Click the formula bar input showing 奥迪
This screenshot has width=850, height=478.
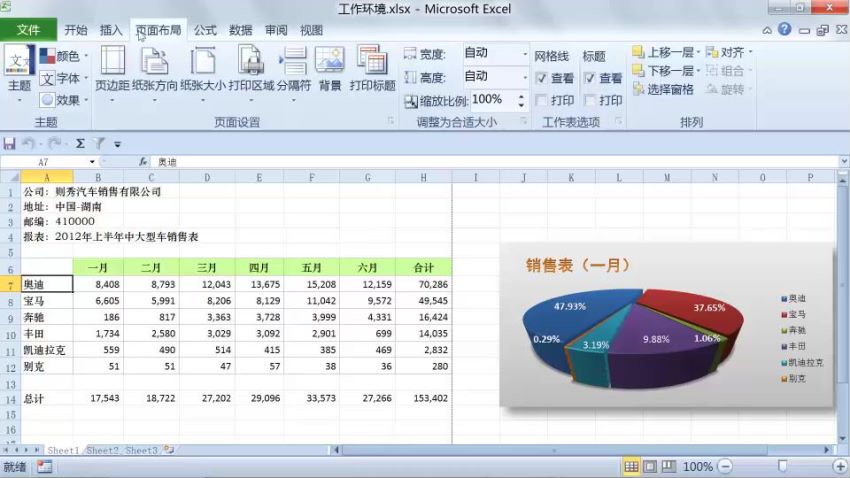pyautogui.click(x=494, y=162)
